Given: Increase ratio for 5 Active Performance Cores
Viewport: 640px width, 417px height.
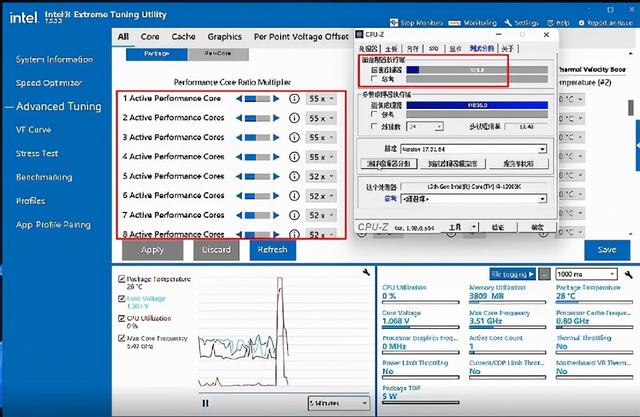Looking at the screenshot, I should click(276, 176).
